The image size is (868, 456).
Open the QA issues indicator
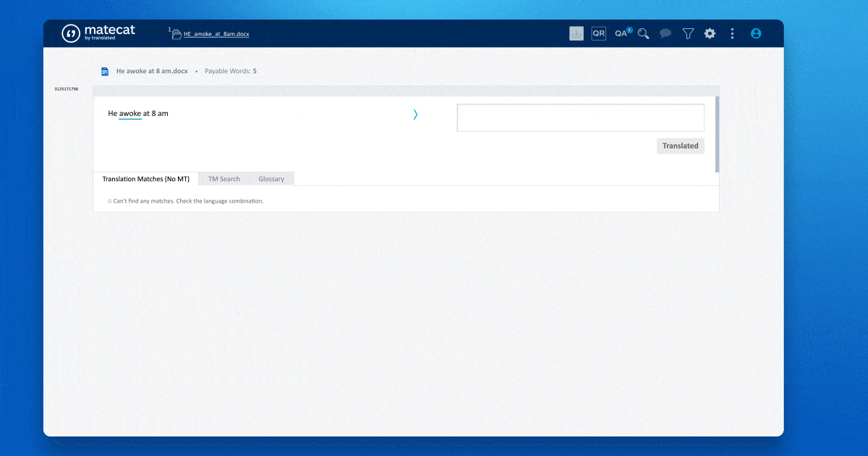[x=622, y=33]
